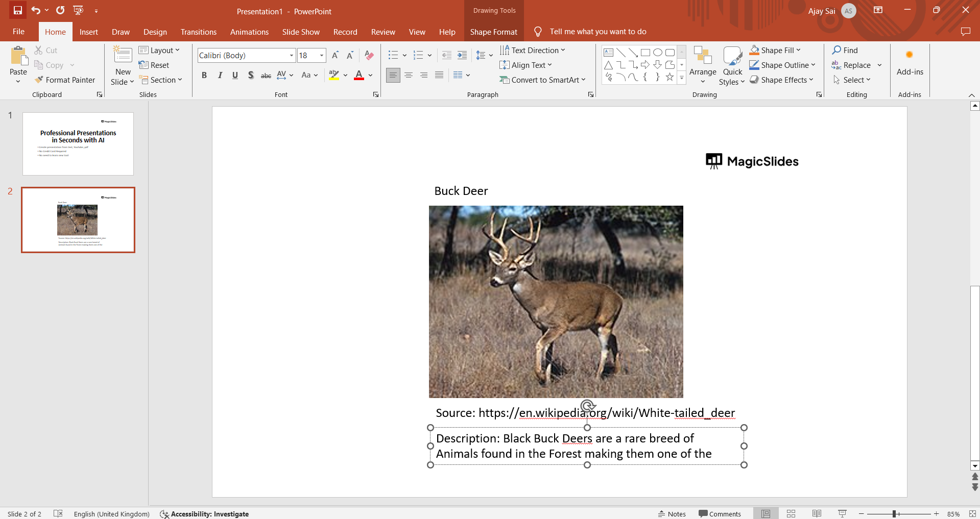
Task: Switch to the Insert tab
Action: pos(88,32)
